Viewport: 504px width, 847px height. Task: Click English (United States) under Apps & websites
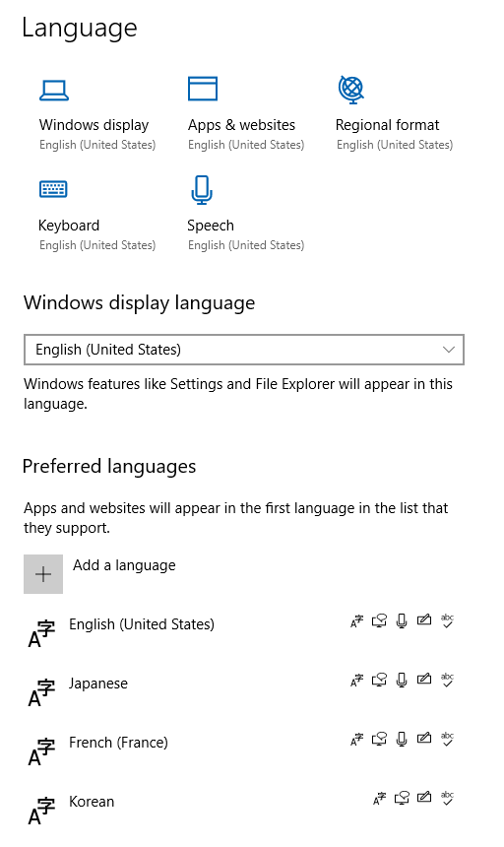[x=246, y=145]
